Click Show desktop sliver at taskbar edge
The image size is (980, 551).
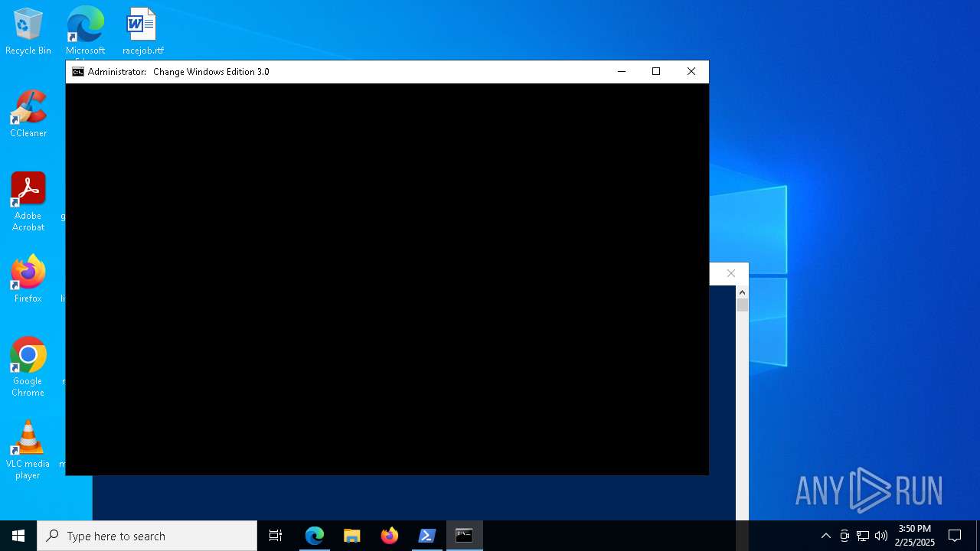pyautogui.click(x=978, y=536)
